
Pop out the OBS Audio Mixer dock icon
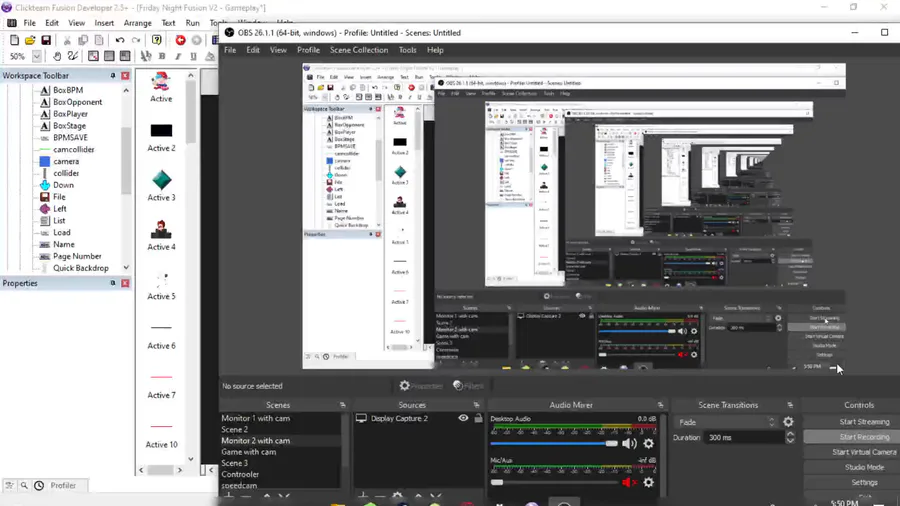(660, 405)
